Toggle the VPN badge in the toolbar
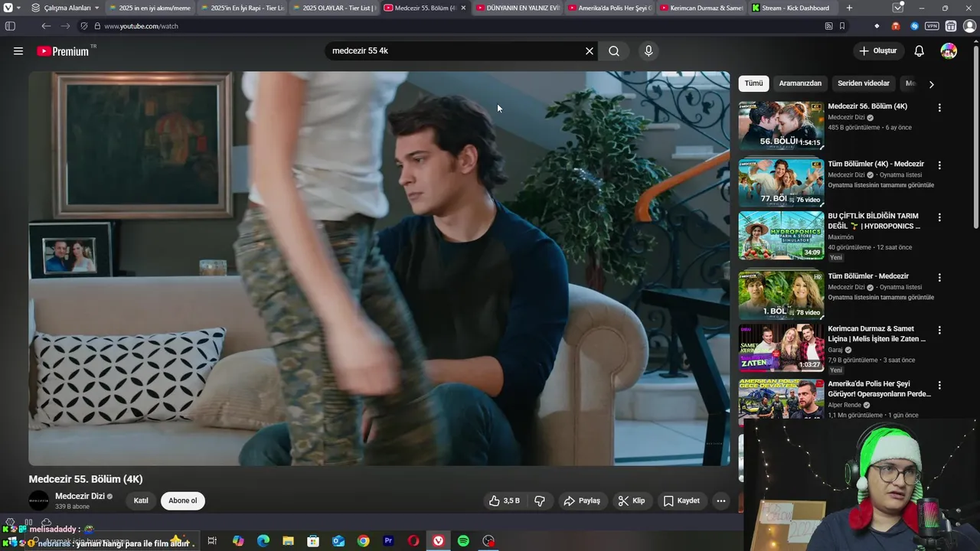980x551 pixels. 932,26
